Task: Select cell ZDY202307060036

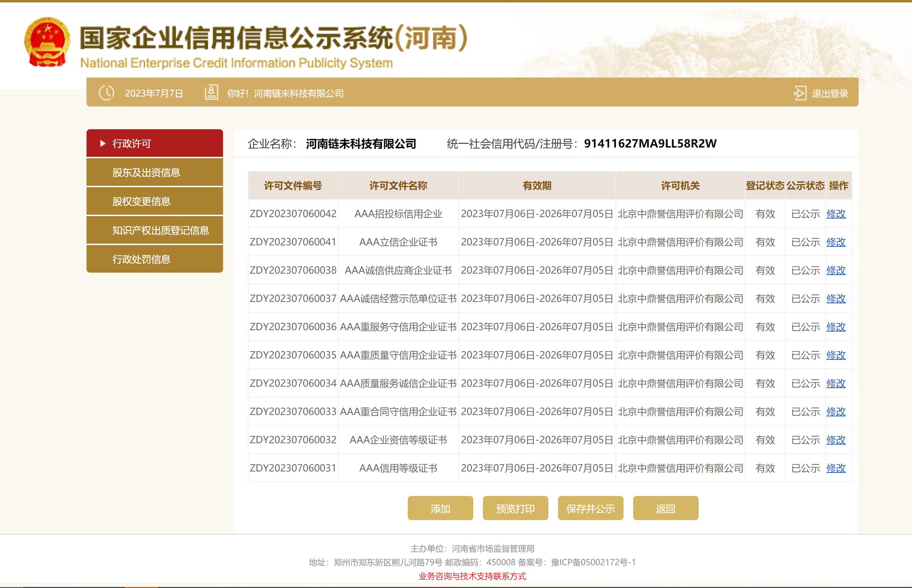Action: point(293,327)
